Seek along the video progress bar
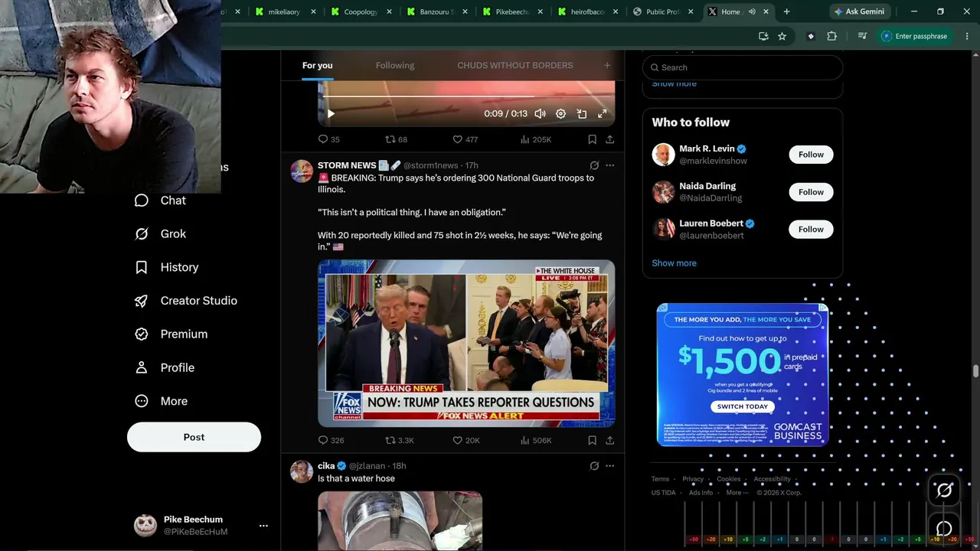Screen dimensions: 980x551 tap(466, 96)
